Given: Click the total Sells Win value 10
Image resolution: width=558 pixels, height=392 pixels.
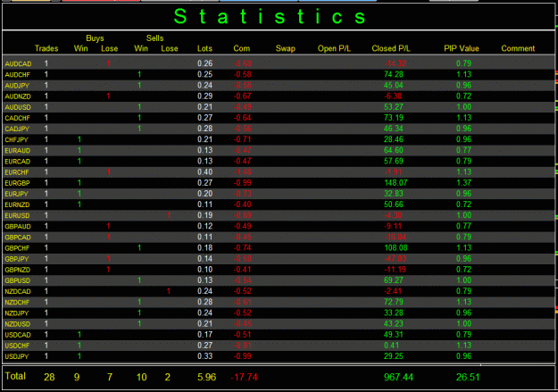Looking at the screenshot, I should [x=141, y=377].
